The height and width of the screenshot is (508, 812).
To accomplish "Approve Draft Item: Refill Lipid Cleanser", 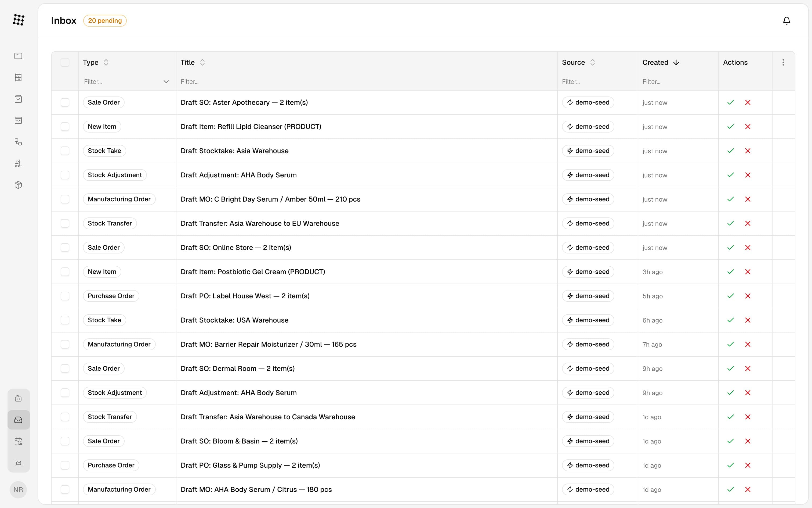I will tap(730, 127).
